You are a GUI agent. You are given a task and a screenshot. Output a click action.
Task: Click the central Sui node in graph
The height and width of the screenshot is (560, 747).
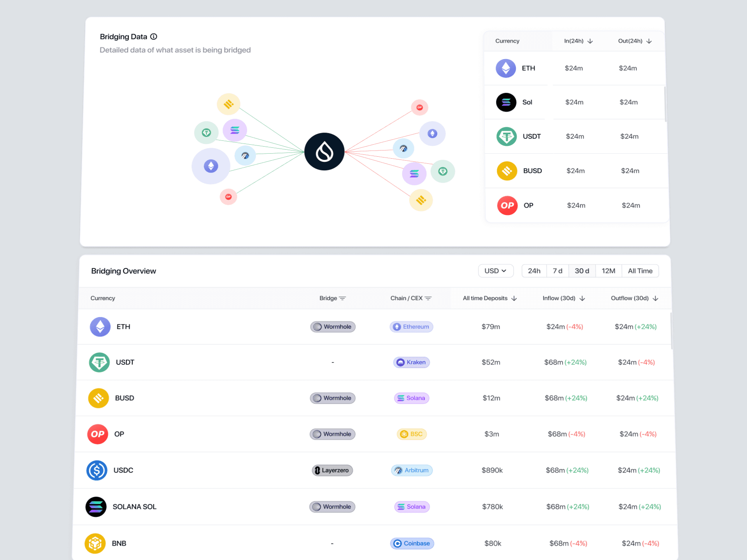coord(324,152)
